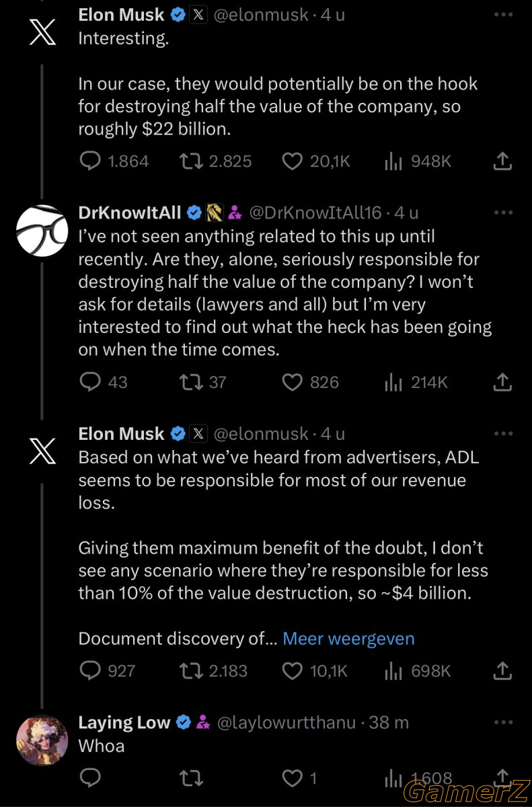Expand tweet with Meer weergeven link

click(348, 638)
